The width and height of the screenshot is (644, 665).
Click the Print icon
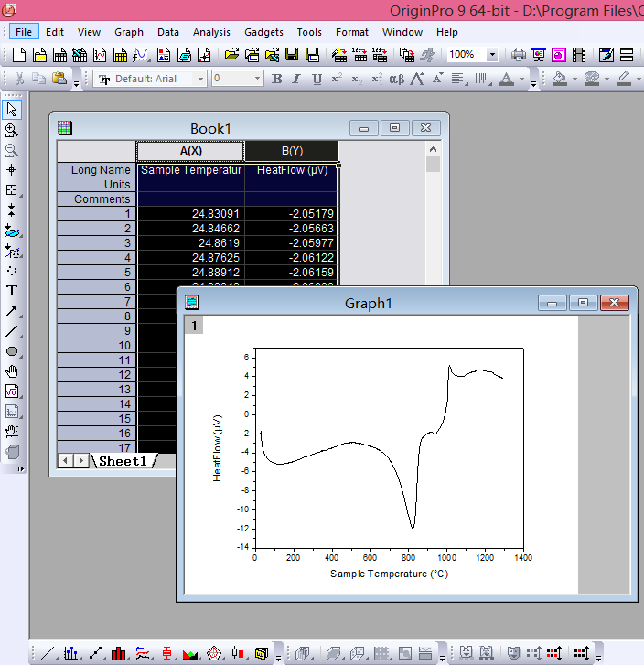(518, 55)
